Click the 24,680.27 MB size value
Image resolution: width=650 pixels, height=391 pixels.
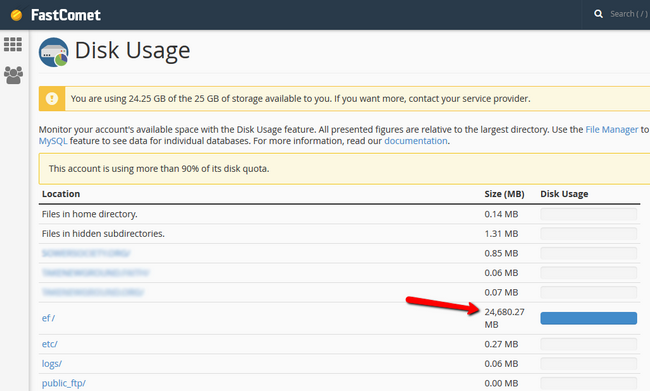[x=504, y=318]
